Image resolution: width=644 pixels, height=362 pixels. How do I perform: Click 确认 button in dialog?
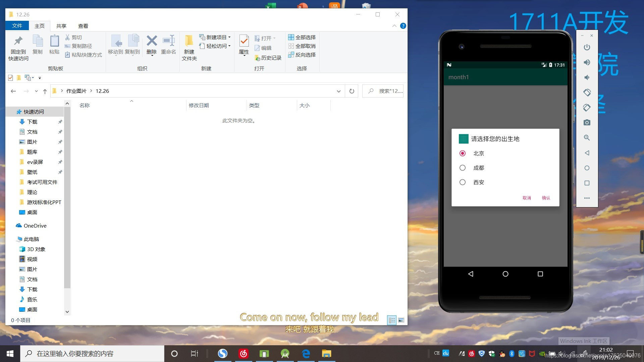546,198
